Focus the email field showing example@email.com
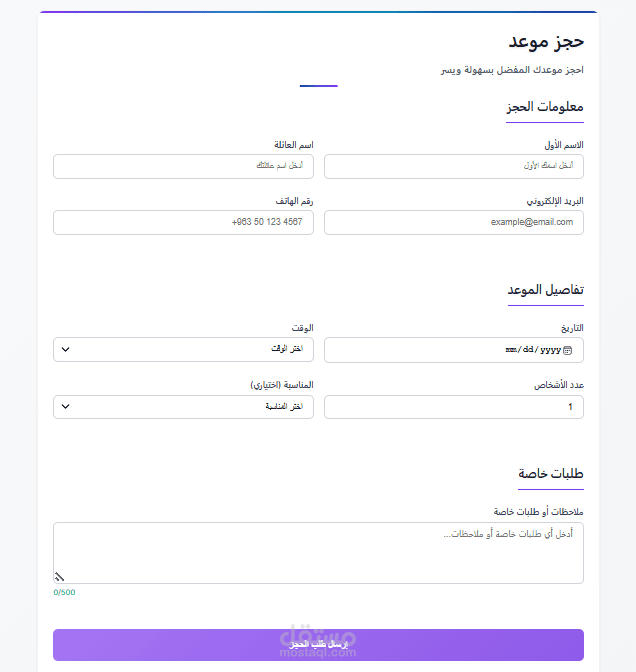This screenshot has height=672, width=636. tap(454, 222)
